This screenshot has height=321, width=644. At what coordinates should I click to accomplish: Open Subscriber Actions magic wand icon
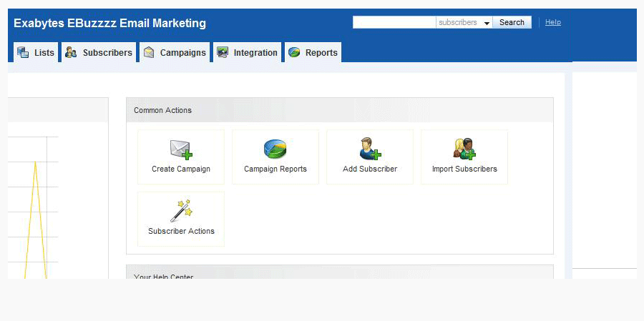click(x=181, y=211)
